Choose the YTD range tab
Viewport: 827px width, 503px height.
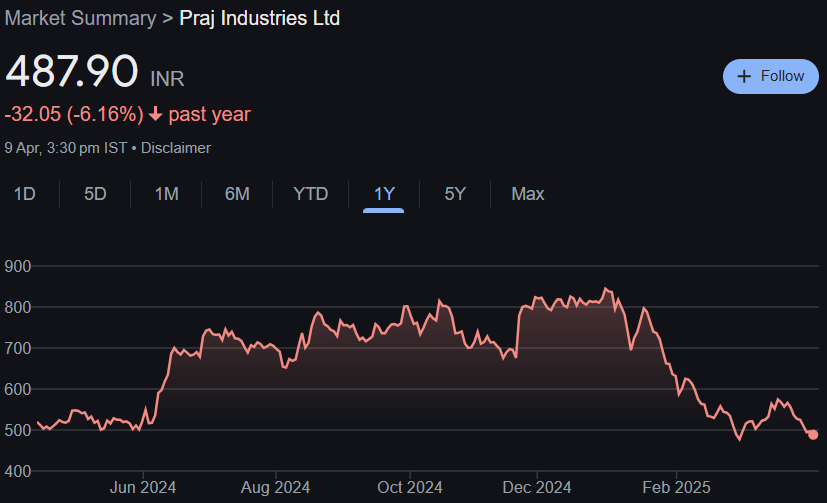pyautogui.click(x=311, y=194)
